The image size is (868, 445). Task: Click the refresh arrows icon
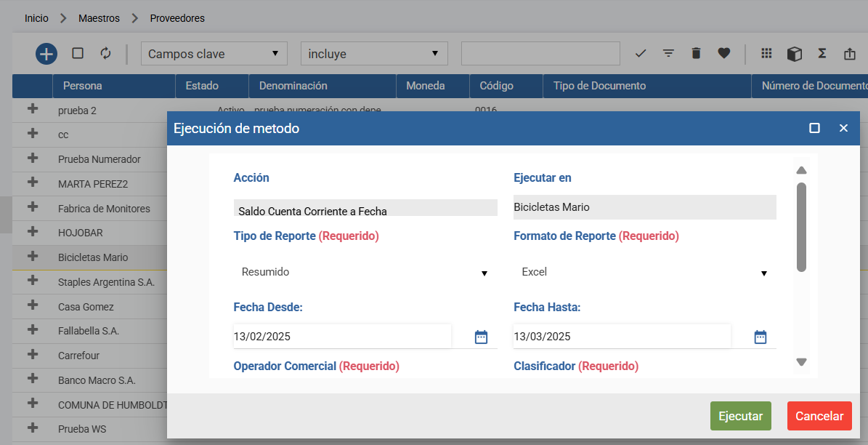coord(105,53)
